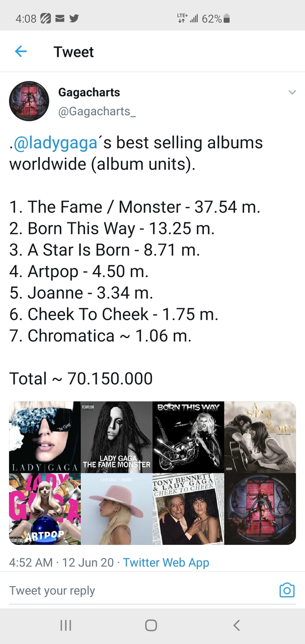The height and width of the screenshot is (644, 305).
Task: Open The Fame Monster cover image
Action: point(117,437)
